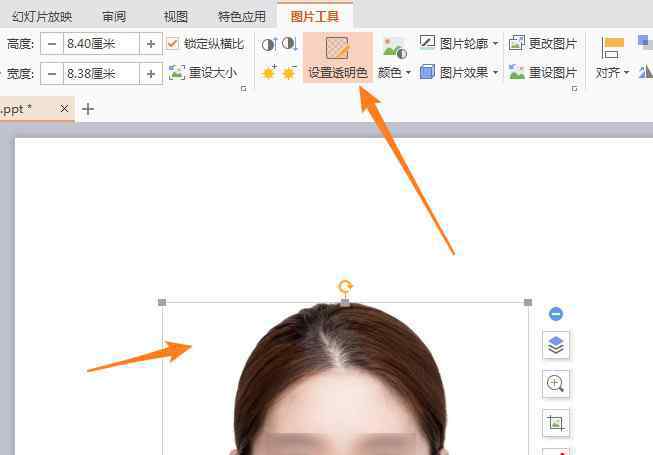This screenshot has width=653, height=455.
Task: Open the size group dialog launcher
Action: click(x=244, y=89)
